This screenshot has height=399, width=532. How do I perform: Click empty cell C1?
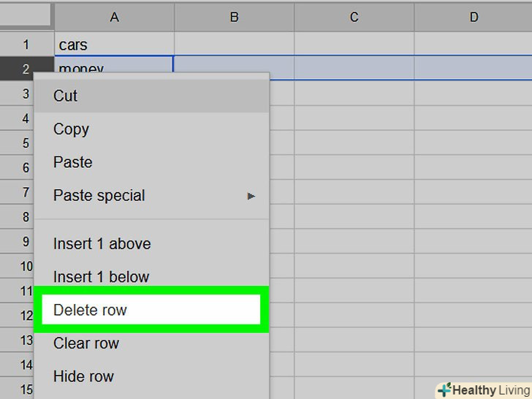click(x=354, y=45)
